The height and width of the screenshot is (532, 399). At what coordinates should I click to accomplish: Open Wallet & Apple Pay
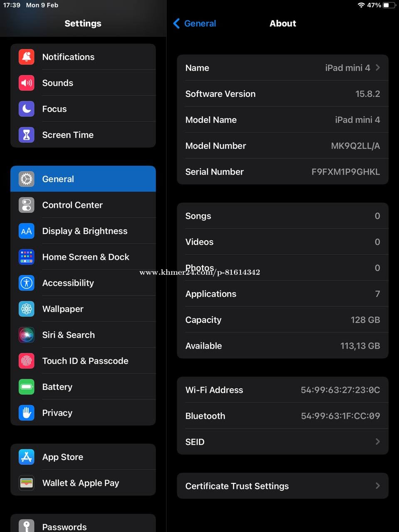(81, 483)
